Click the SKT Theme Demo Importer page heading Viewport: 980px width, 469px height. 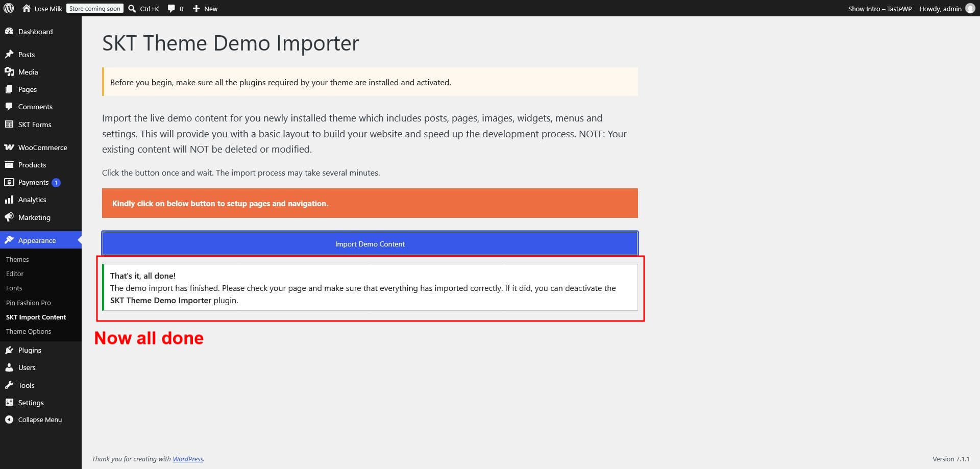(231, 43)
